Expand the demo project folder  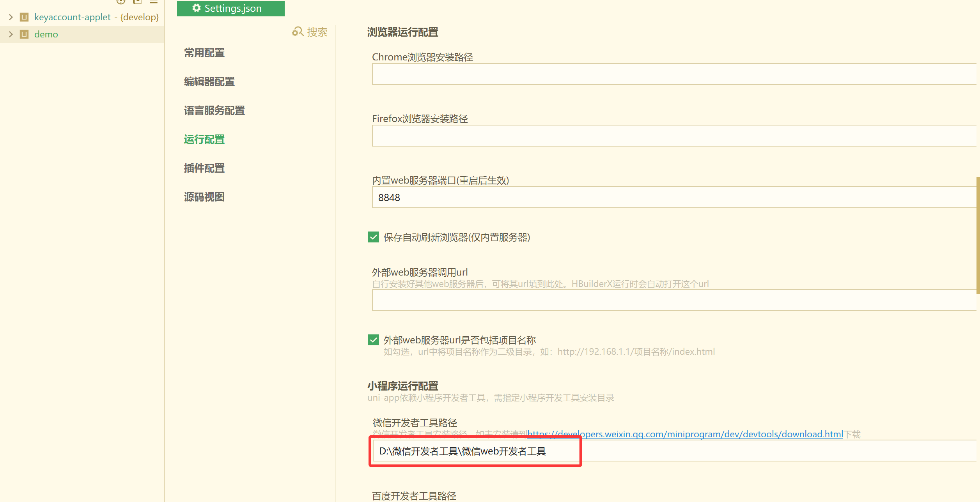point(11,34)
